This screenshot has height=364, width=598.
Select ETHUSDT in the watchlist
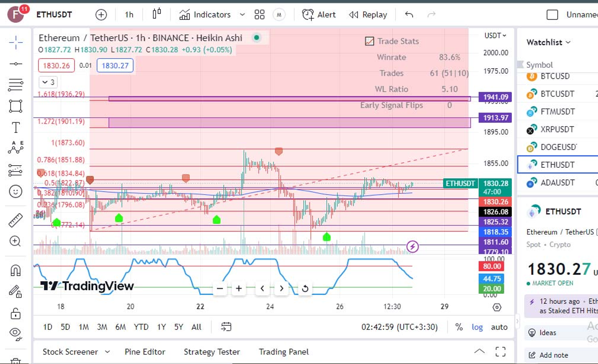tap(557, 165)
